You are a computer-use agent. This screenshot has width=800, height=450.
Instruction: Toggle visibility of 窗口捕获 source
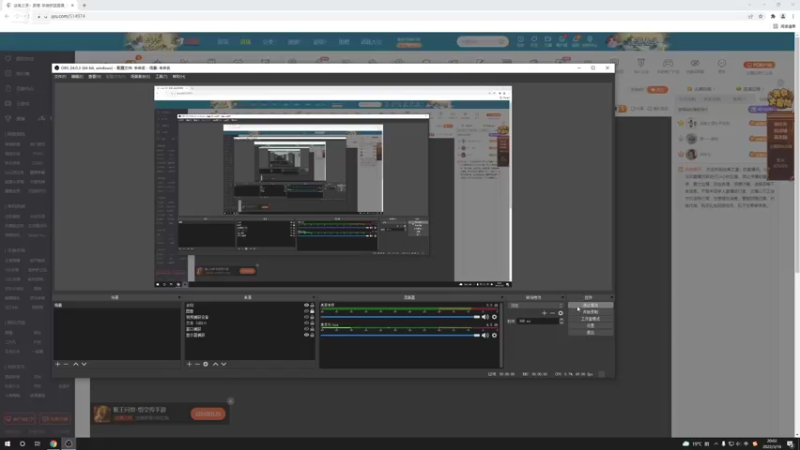pos(307,329)
